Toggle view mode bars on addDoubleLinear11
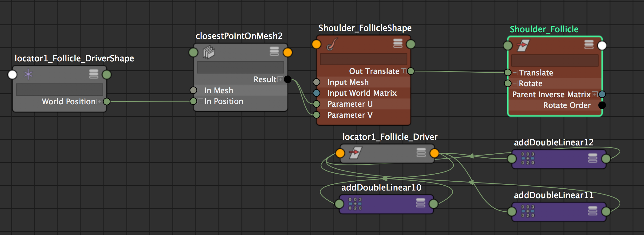The height and width of the screenshot is (235, 644). pos(593,211)
